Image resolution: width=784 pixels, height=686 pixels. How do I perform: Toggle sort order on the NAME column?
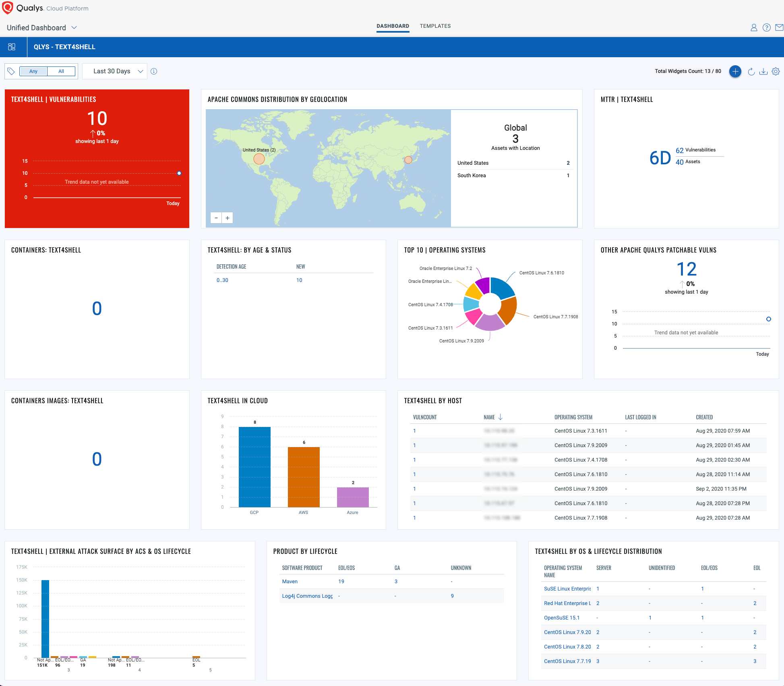click(x=501, y=417)
